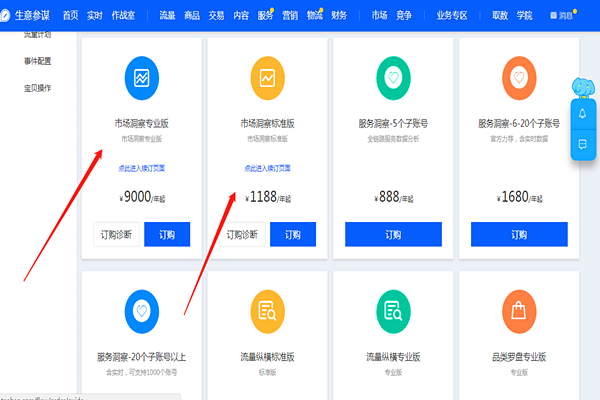Click 订购 for 服务洞察-6-20个子账号
The width and height of the screenshot is (600, 400).
pos(519,234)
